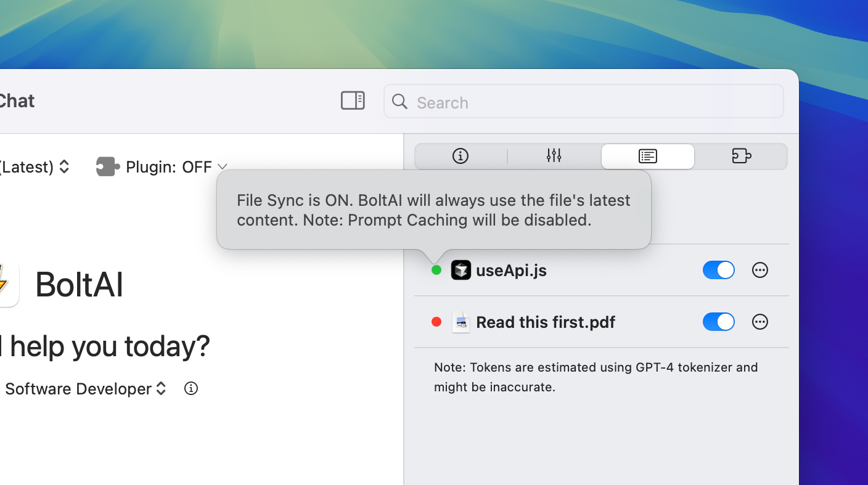Expand the Software Developer assistant selector
868x485 pixels.
tap(85, 389)
